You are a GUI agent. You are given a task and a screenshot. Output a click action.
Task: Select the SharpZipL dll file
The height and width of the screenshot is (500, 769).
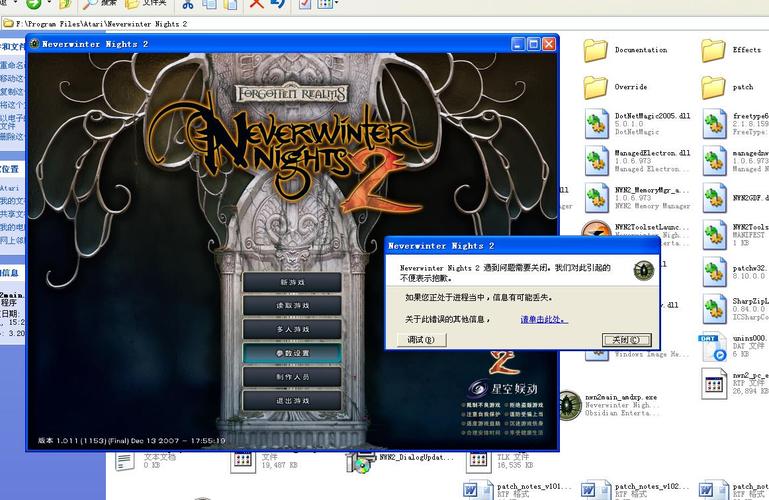[x=736, y=309]
